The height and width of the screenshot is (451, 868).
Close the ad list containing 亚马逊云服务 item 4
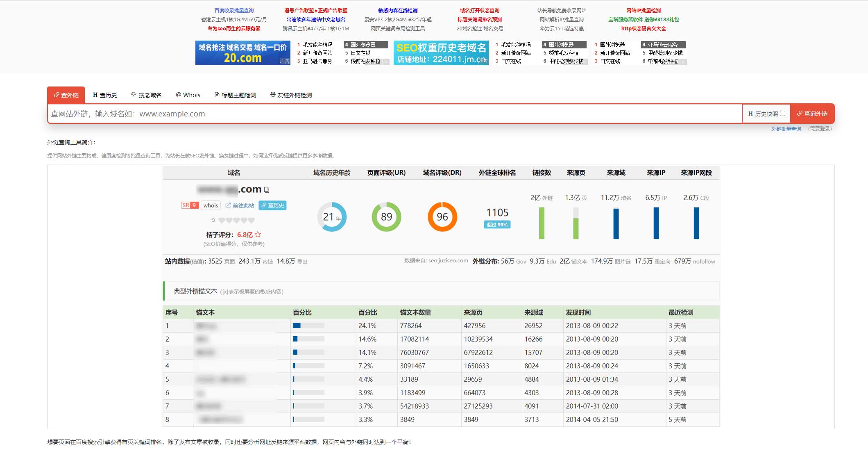(x=683, y=62)
